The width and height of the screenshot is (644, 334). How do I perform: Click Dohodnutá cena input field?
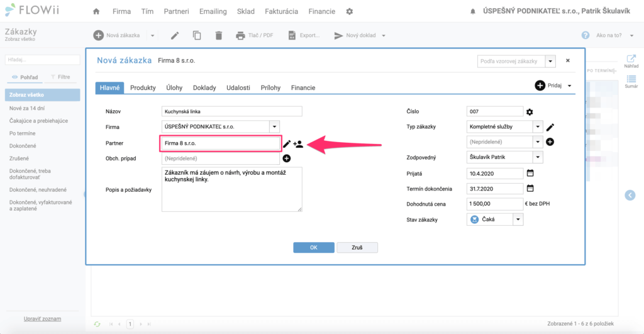pos(495,204)
